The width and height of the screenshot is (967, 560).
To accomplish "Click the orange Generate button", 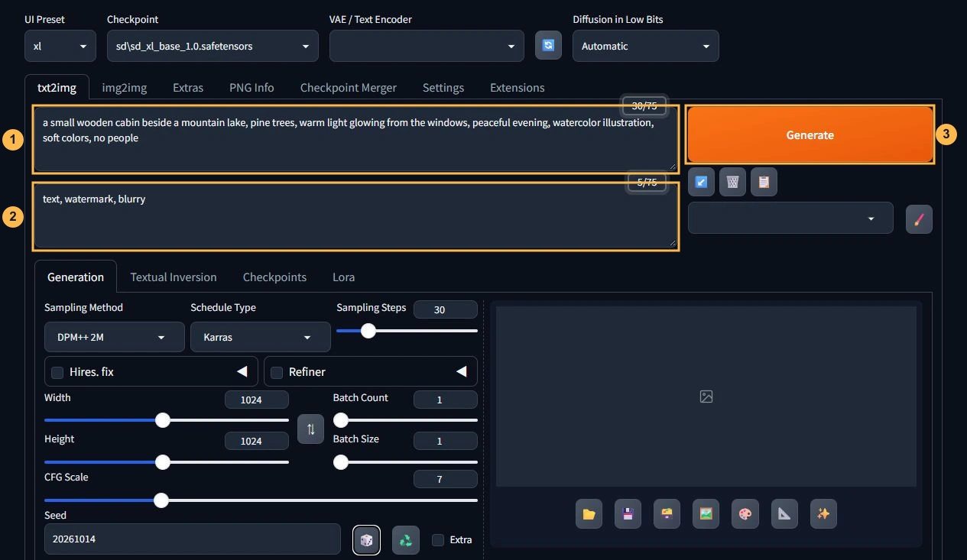I will point(810,134).
